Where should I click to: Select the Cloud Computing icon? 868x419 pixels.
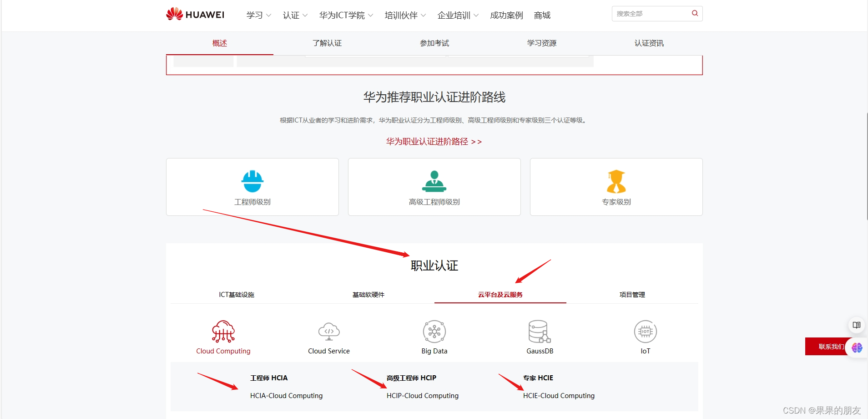[x=223, y=331]
